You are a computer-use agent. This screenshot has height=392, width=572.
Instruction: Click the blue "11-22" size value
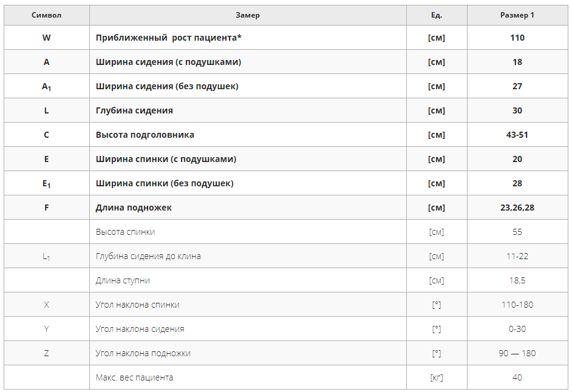(517, 256)
